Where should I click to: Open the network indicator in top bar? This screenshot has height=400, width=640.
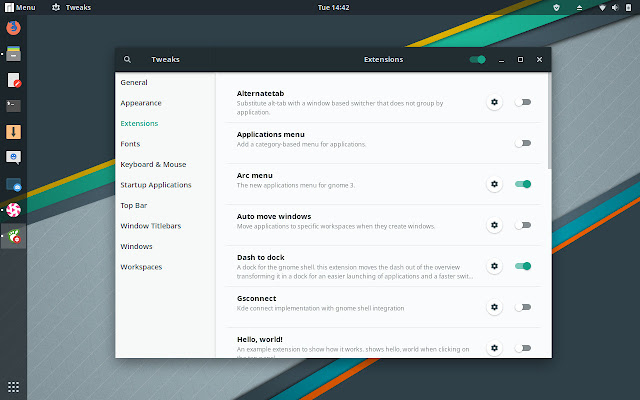(x=602, y=7)
